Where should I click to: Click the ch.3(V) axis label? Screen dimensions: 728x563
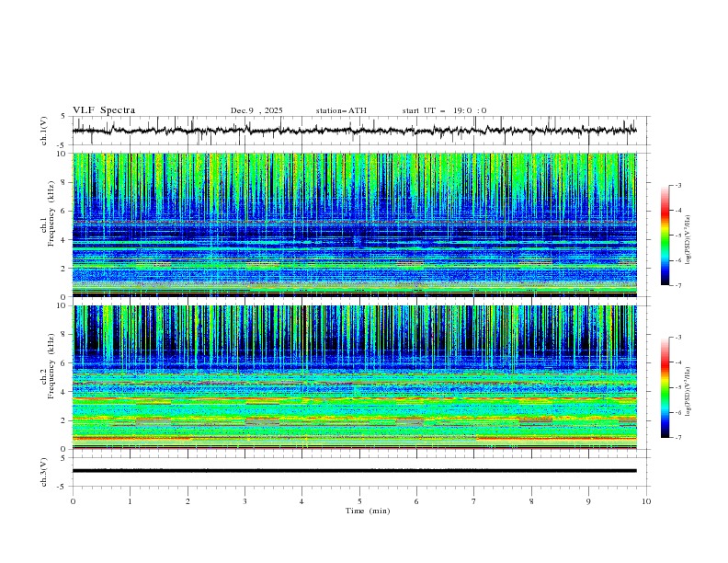coord(44,470)
